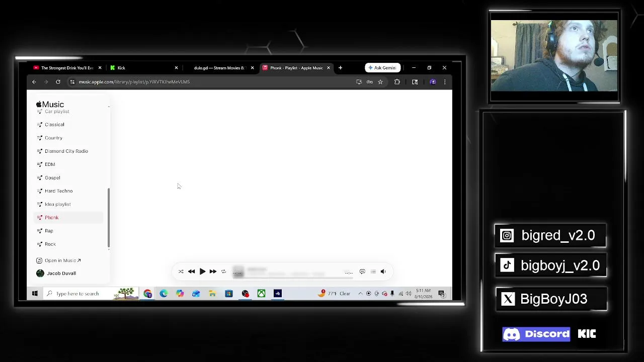Bookmark this page with the star
644x362 pixels.
(x=380, y=82)
